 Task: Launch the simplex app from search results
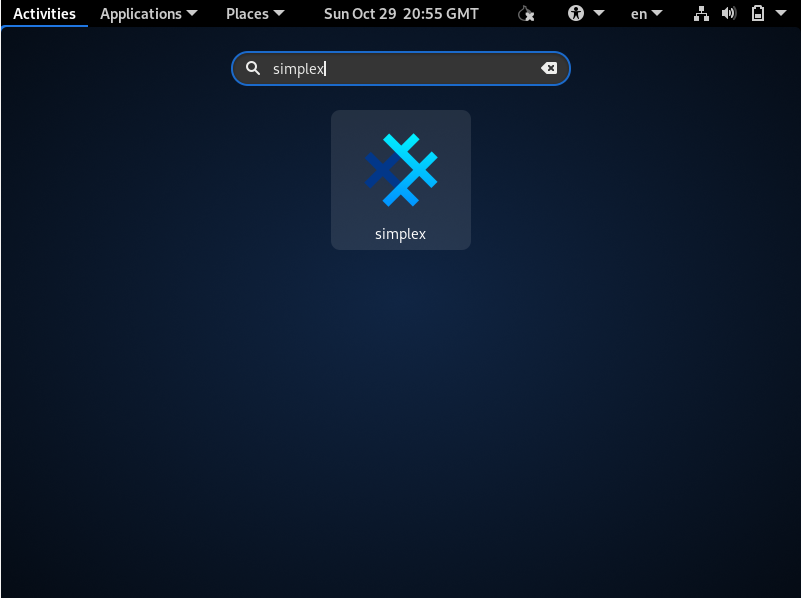[400, 180]
